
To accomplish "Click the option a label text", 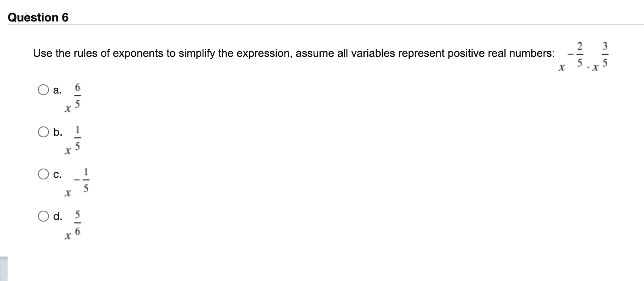I will coord(58,89).
